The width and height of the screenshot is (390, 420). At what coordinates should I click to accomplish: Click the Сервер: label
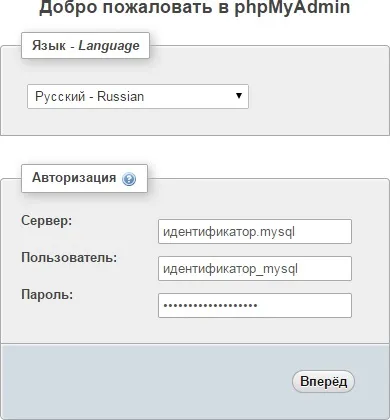pyautogui.click(x=47, y=220)
